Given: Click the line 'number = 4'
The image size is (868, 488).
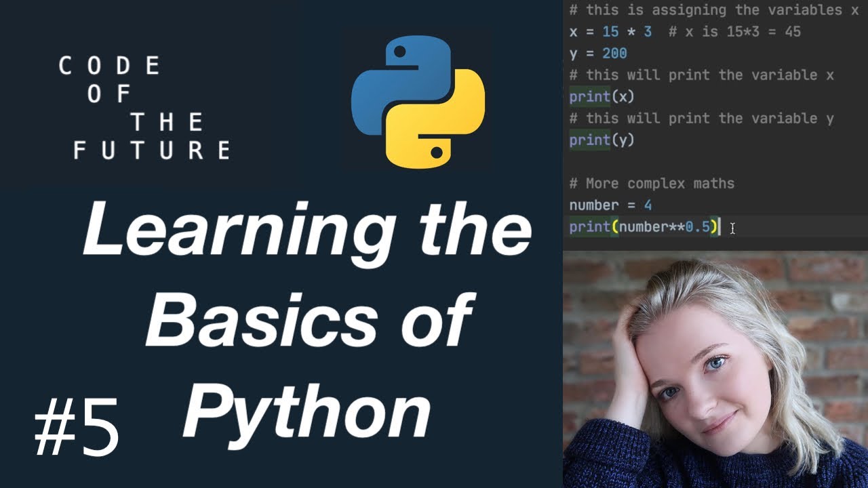Looking at the screenshot, I should point(610,205).
